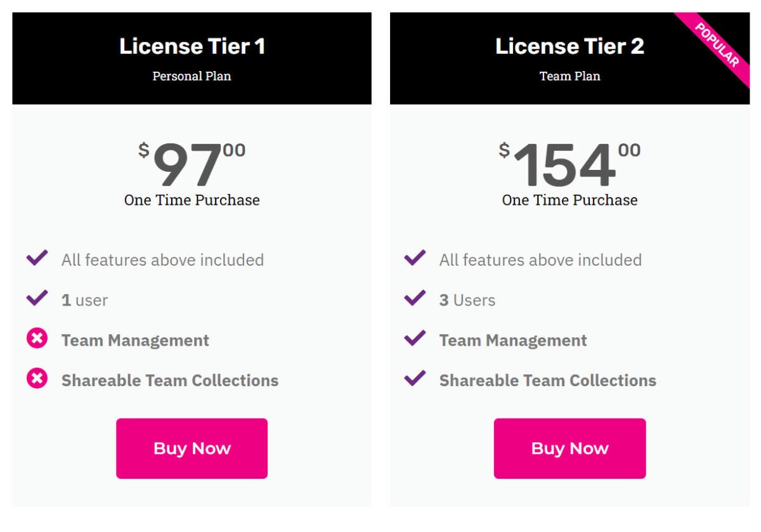
Task: Click the 'Team Management' text in Tier 2
Action: [512, 340]
